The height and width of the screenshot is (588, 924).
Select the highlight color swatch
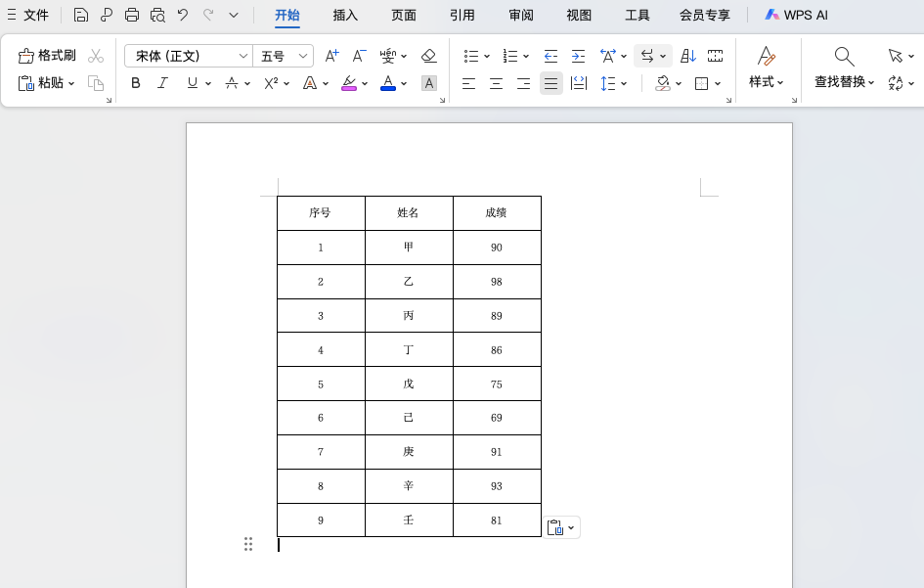(349, 83)
